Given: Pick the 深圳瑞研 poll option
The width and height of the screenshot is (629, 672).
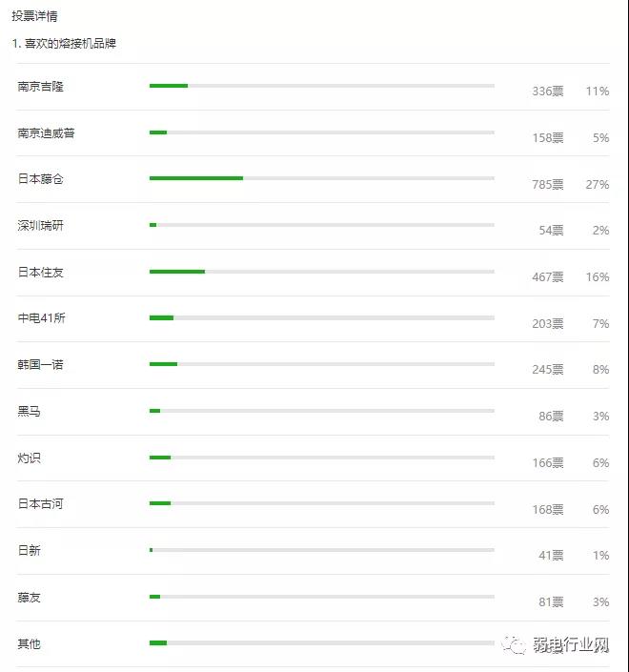Looking at the screenshot, I should point(40,226).
